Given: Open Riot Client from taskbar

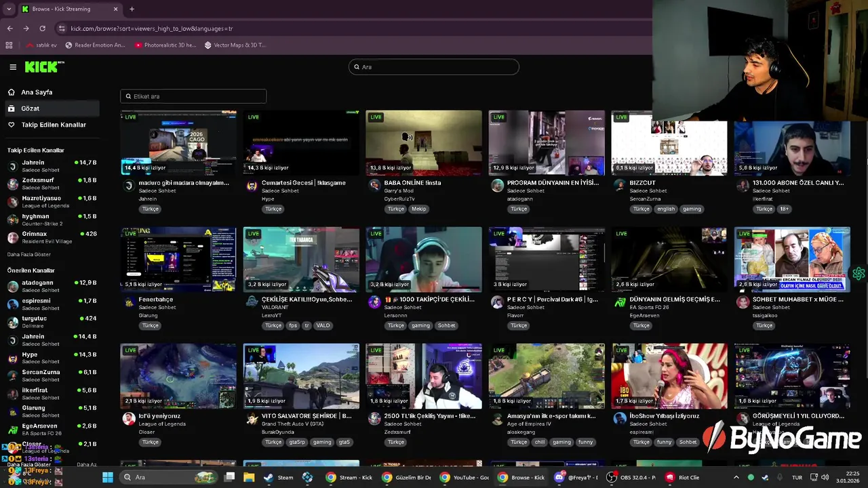Looking at the screenshot, I should pos(682,477).
